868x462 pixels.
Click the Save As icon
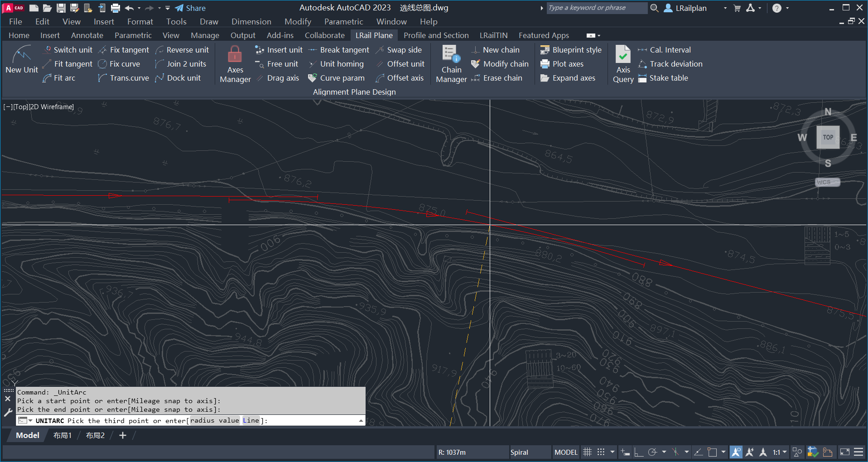click(75, 8)
